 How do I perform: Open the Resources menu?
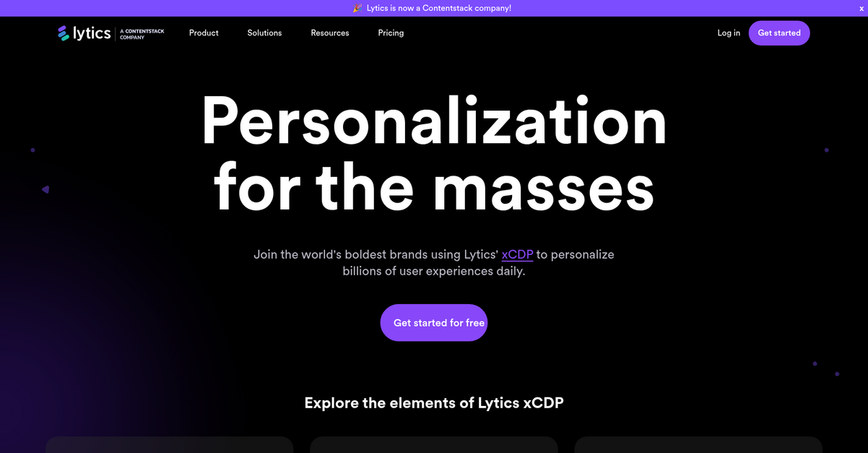[330, 33]
